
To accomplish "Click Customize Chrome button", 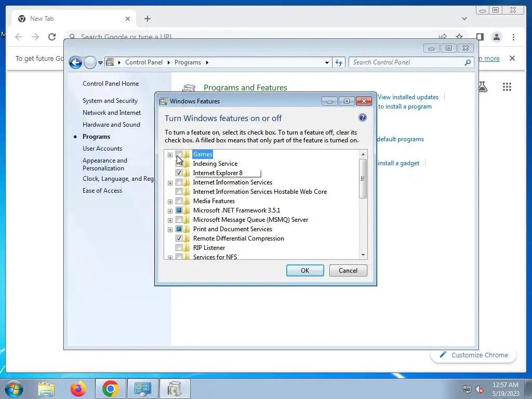I will click(474, 355).
